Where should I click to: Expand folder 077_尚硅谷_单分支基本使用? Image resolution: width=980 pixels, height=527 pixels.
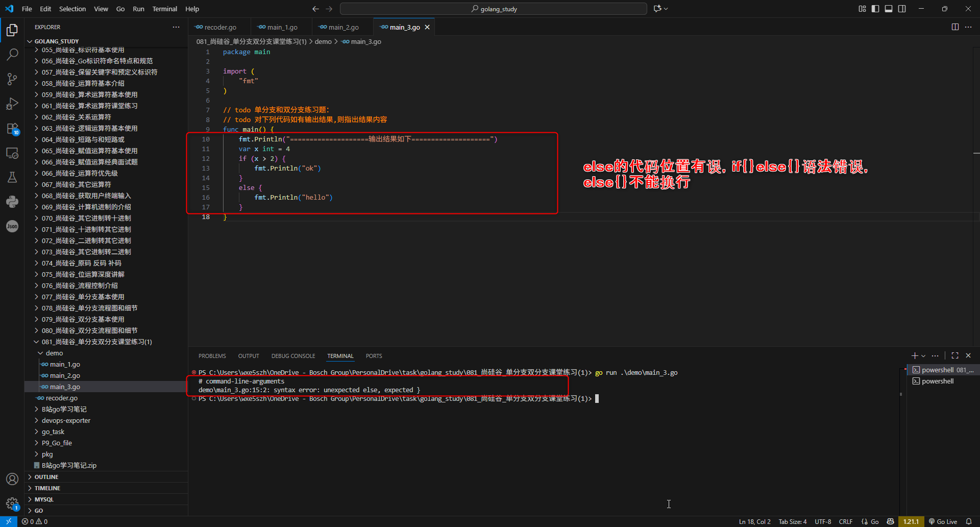[106, 297]
